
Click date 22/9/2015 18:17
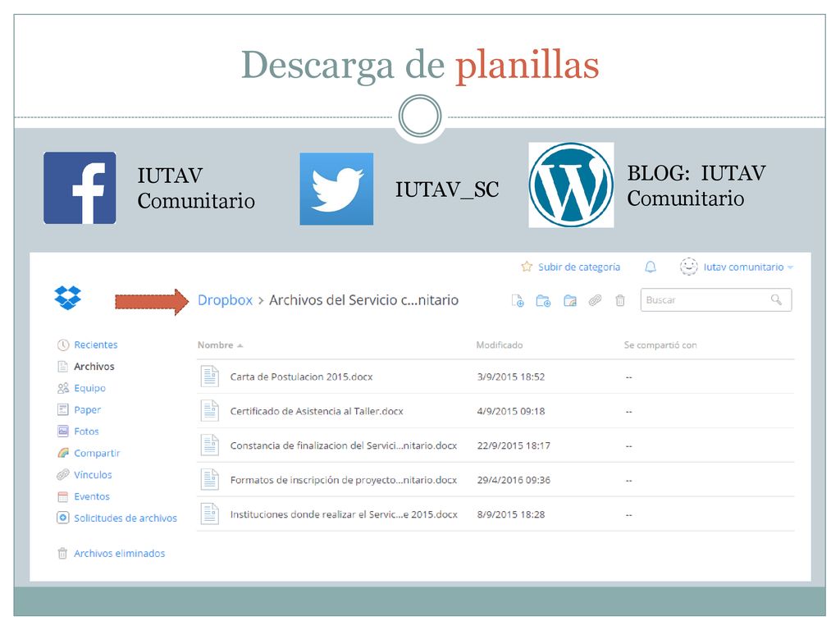tap(514, 445)
